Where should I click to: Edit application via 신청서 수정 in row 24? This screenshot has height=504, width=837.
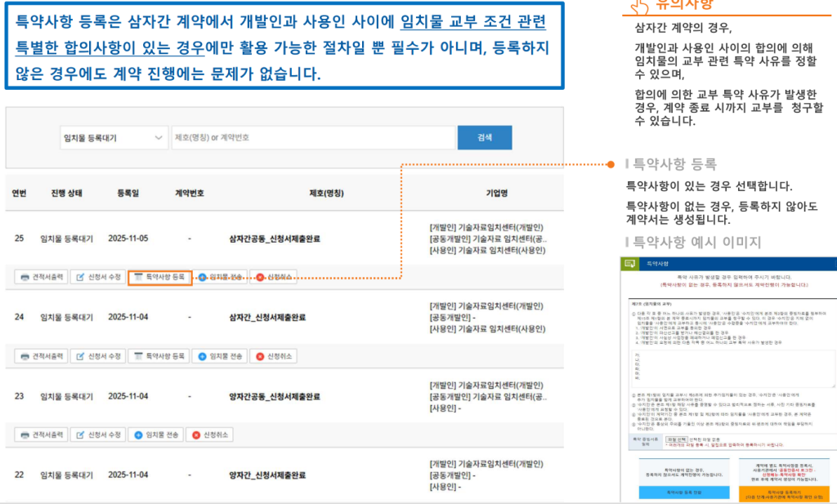tap(98, 356)
